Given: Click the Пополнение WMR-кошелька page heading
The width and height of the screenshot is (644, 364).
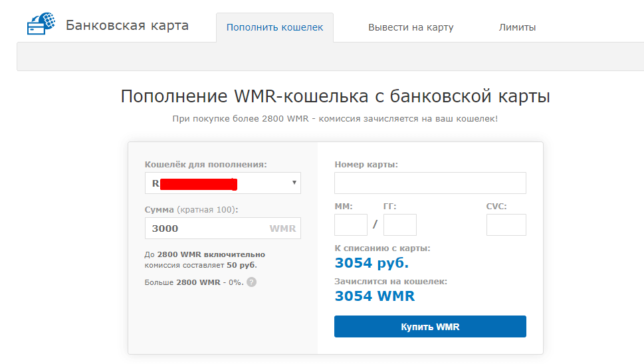Looking at the screenshot, I should (335, 96).
